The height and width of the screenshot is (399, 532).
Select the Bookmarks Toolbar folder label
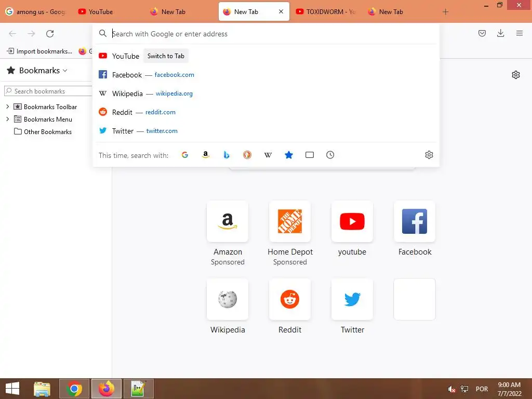50,107
